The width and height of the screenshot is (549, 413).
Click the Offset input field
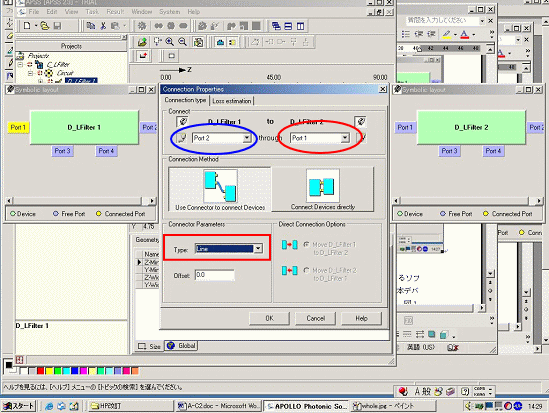[215, 275]
